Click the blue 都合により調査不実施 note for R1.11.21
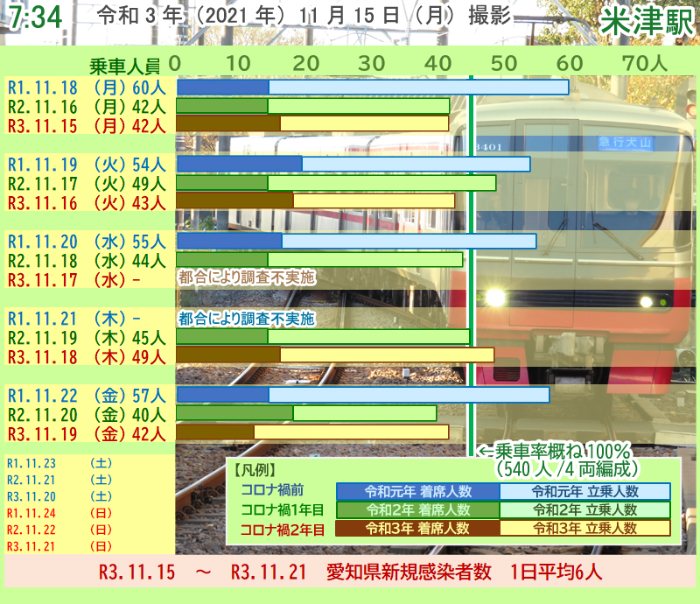 click(x=247, y=319)
